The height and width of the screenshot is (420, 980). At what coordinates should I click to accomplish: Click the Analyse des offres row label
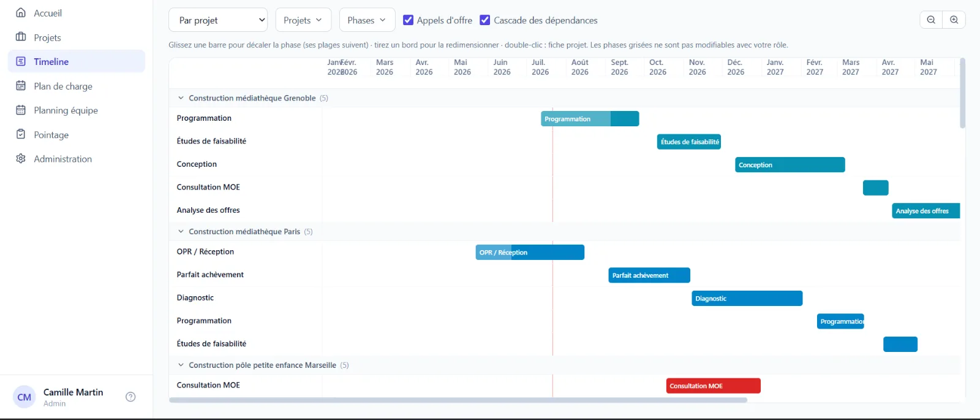click(x=208, y=210)
